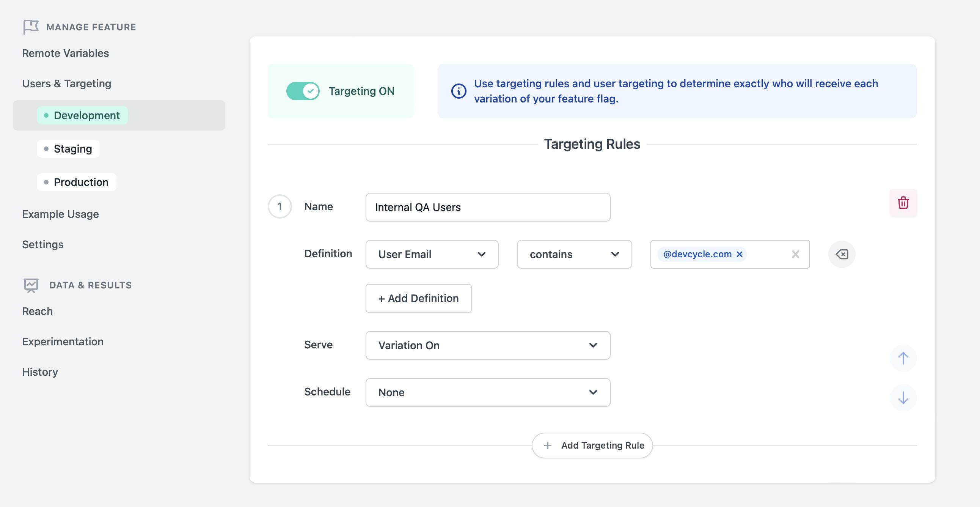Click the Data & Results chart icon
The width and height of the screenshot is (980, 507).
pos(31,285)
